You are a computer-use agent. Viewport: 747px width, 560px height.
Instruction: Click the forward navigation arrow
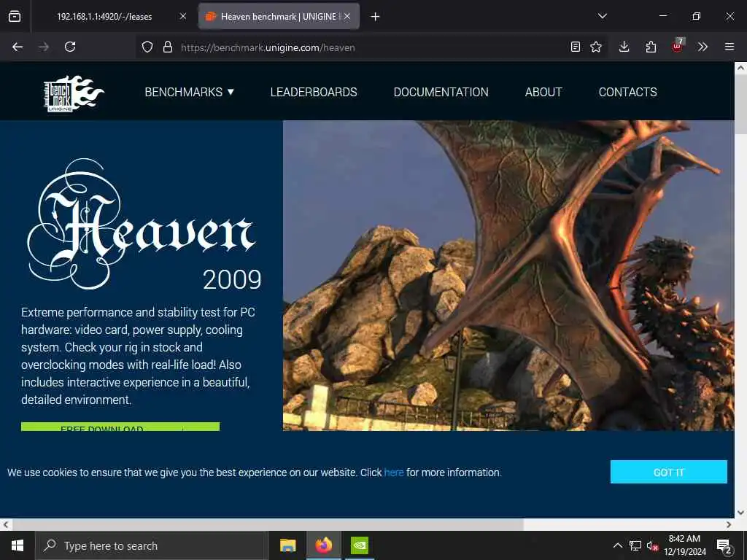click(x=44, y=47)
